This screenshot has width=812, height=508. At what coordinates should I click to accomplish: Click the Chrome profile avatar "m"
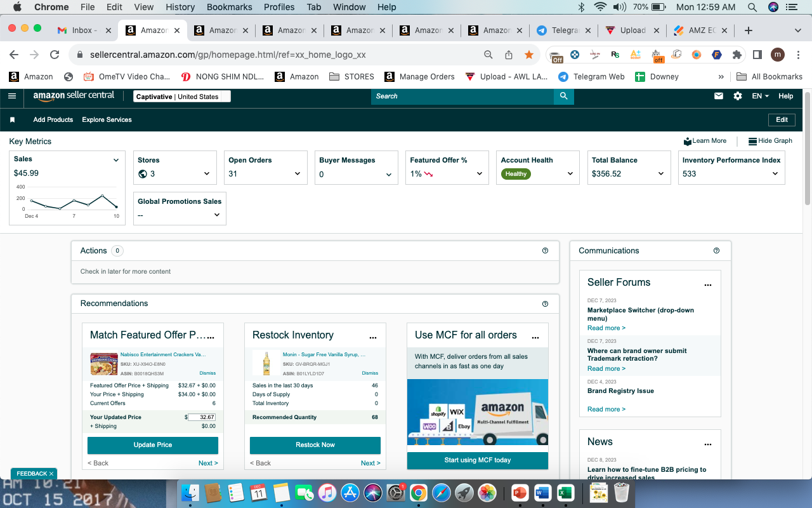778,55
